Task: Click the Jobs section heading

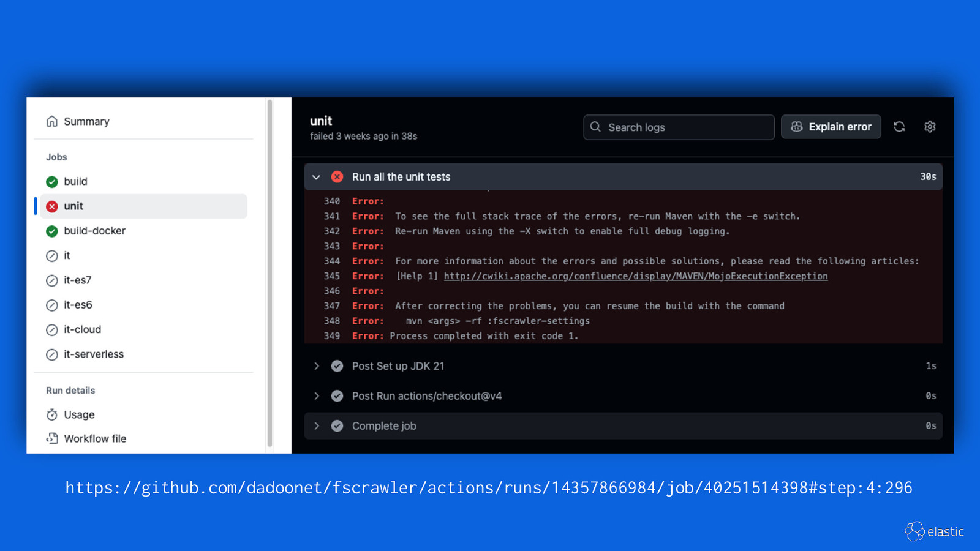Action: coord(56,157)
